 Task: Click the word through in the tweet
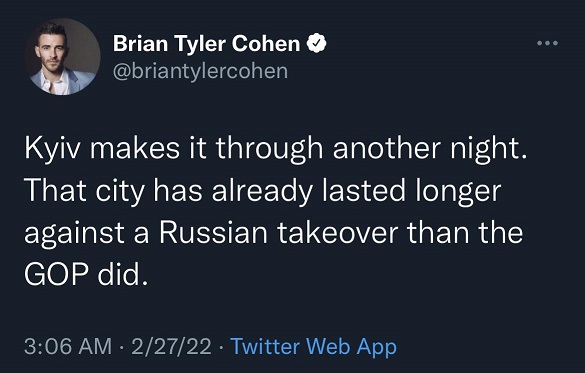tap(269, 149)
